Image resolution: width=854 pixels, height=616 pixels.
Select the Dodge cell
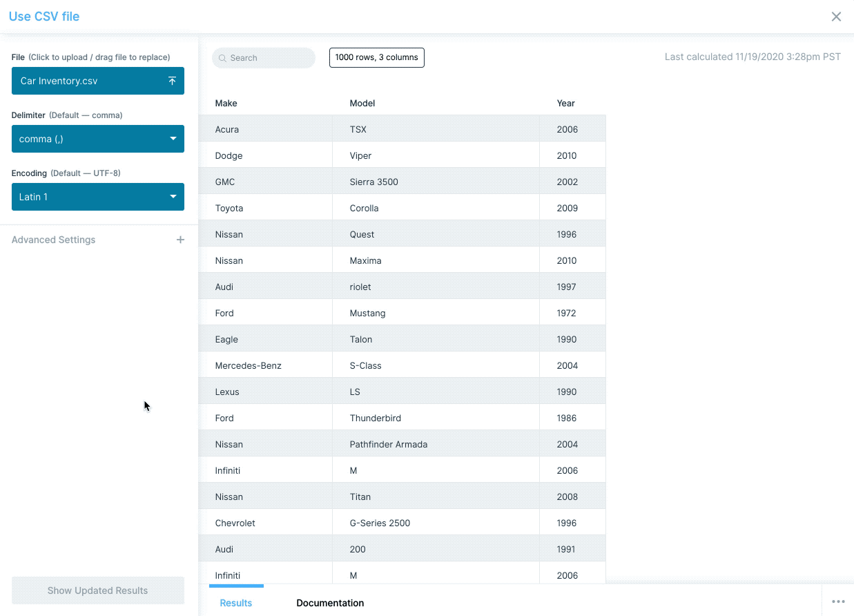[266, 155]
